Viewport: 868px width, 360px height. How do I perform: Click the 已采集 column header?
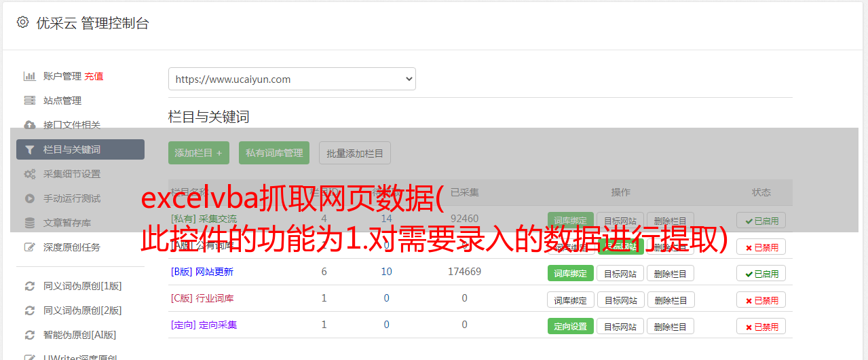464,192
